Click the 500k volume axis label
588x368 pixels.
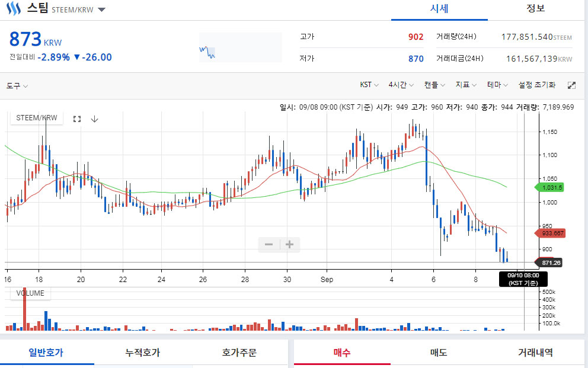pyautogui.click(x=549, y=292)
